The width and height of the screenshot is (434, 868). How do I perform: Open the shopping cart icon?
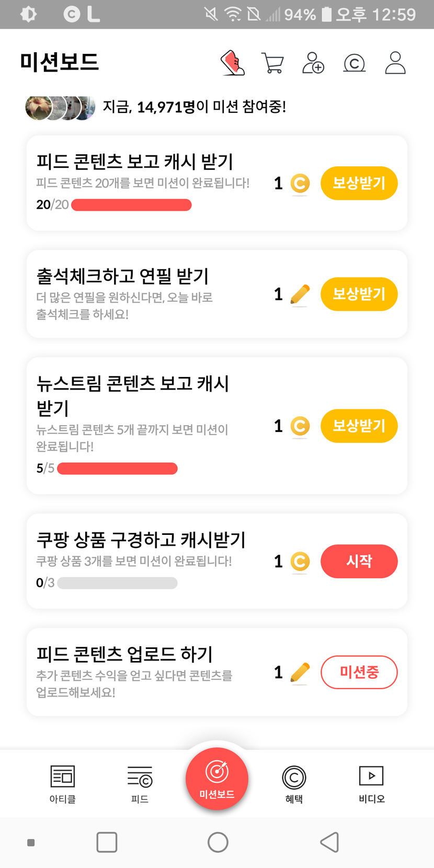(272, 63)
